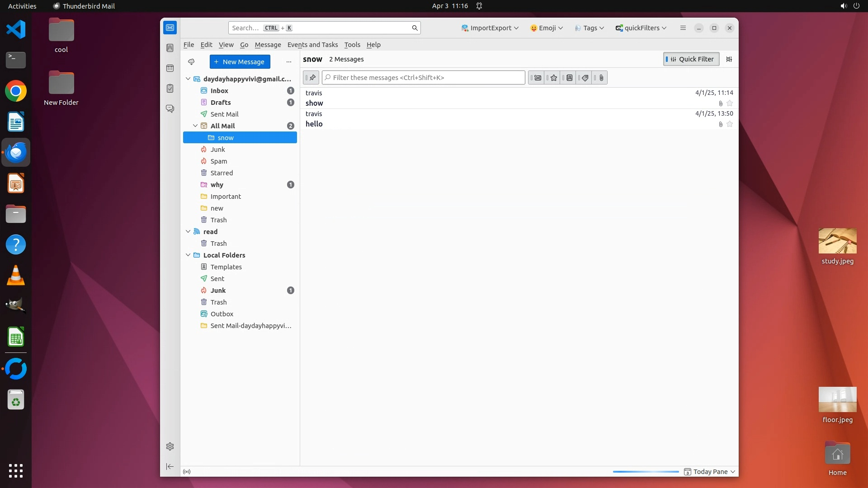Open the Tasks space icon
Image resolution: width=868 pixels, height=488 pixels.
(x=170, y=89)
